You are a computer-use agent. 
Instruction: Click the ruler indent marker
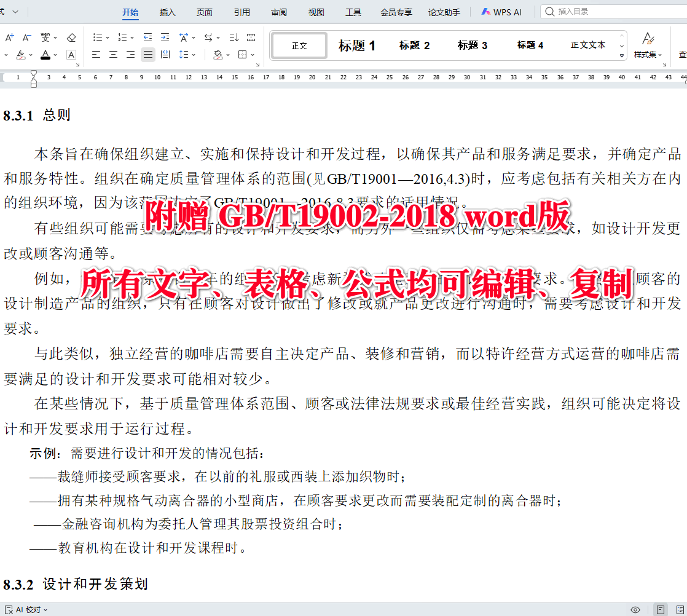point(34,79)
